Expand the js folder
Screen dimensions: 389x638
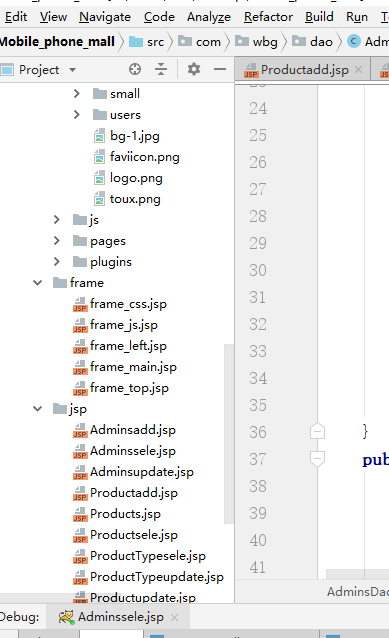(x=57, y=220)
